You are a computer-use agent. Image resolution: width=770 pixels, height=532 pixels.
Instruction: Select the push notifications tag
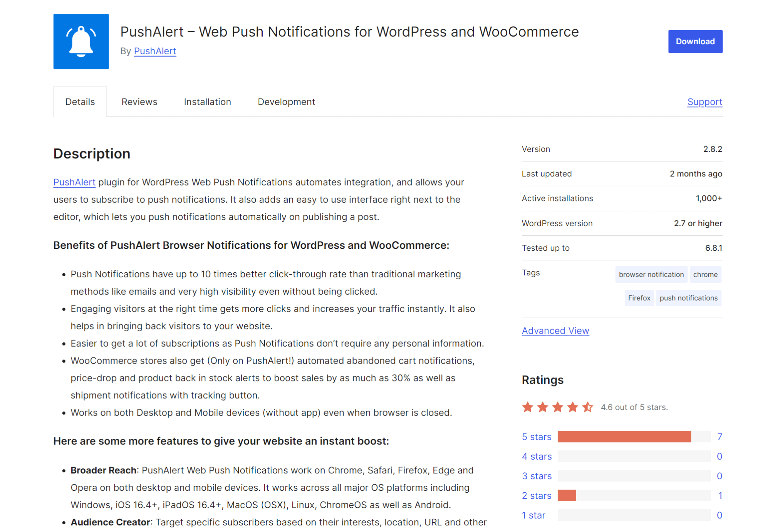click(x=688, y=298)
